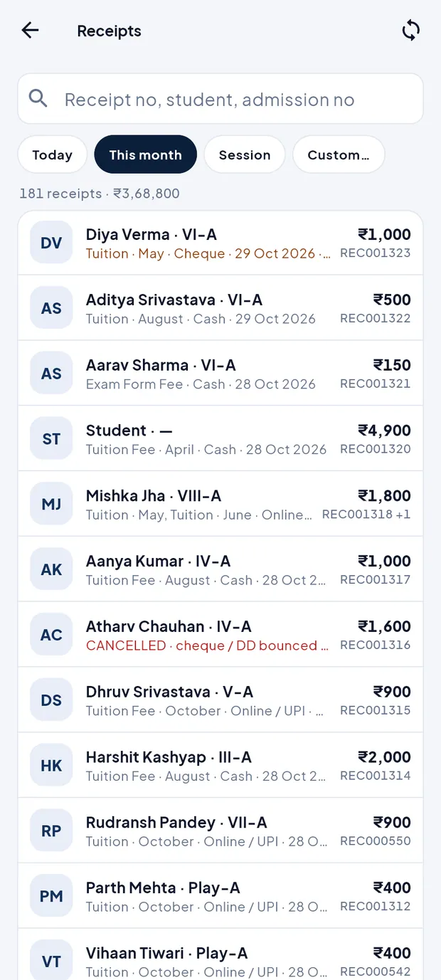
Task: Open Harshit Kashyap ₹2,000 receipt
Action: click(x=220, y=766)
